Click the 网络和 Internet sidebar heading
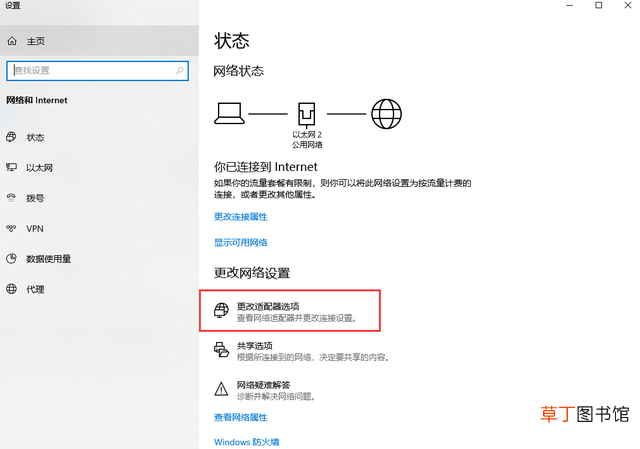 [37, 100]
